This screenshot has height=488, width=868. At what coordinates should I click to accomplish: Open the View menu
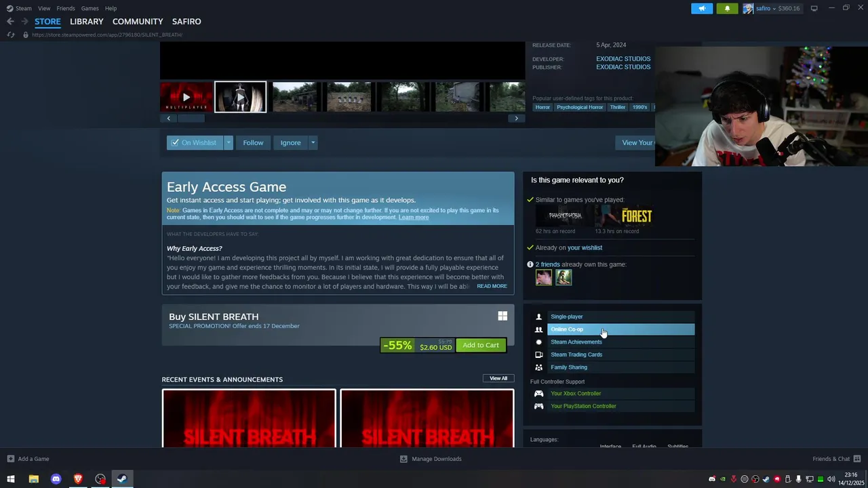(44, 8)
